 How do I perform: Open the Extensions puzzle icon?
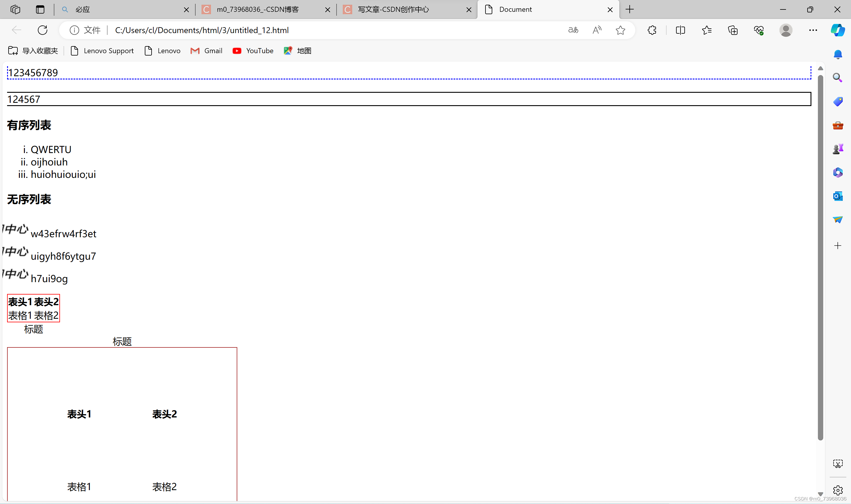coord(652,30)
